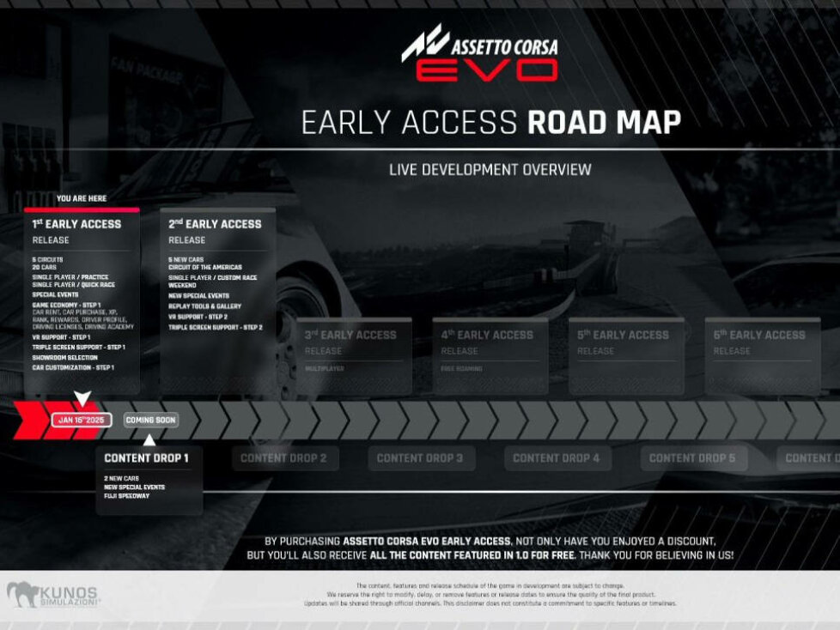
Task: Open the 4th Early Access Release card
Action: [x=490, y=356]
